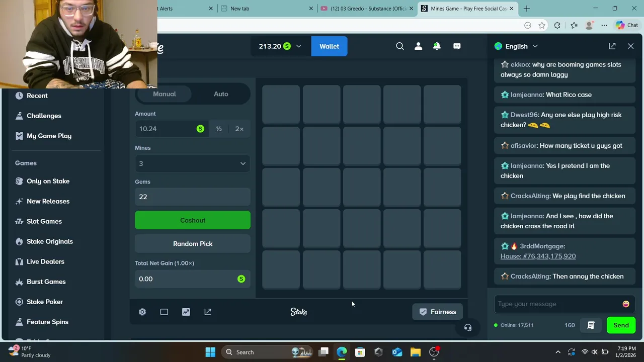Open the user profile icon
644x362 pixels.
(x=418, y=46)
